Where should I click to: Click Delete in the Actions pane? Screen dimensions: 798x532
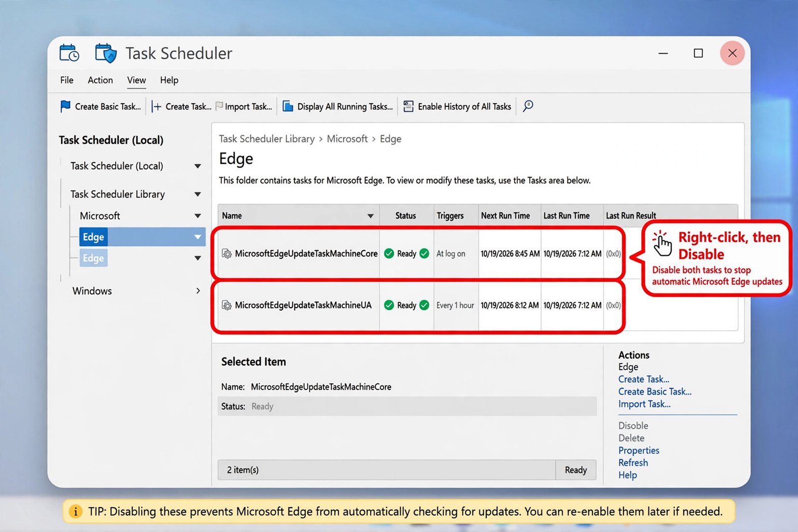[x=631, y=438]
